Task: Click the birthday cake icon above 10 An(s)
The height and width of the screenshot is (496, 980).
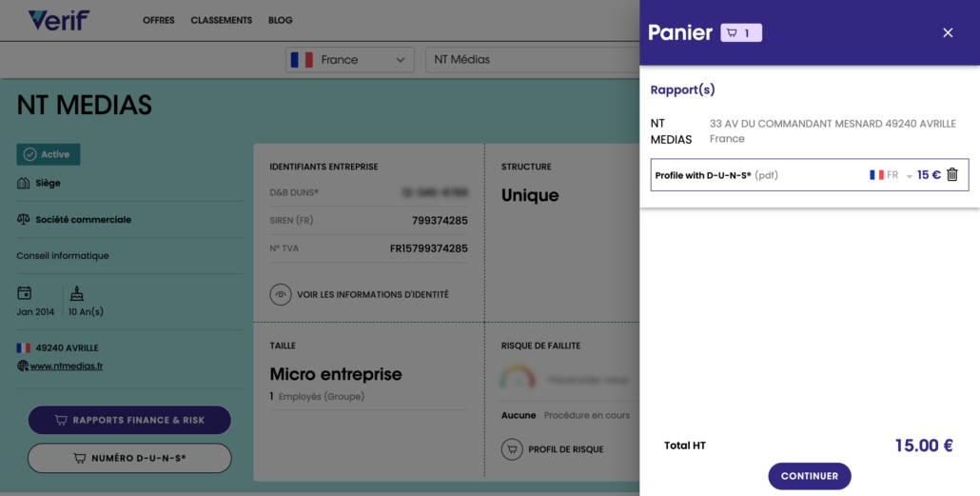Action: click(77, 293)
